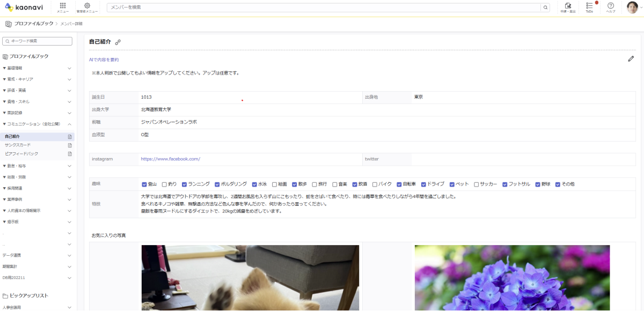Expand the 評価・実績 section chevron
This screenshot has height=311, width=644.
(69, 91)
